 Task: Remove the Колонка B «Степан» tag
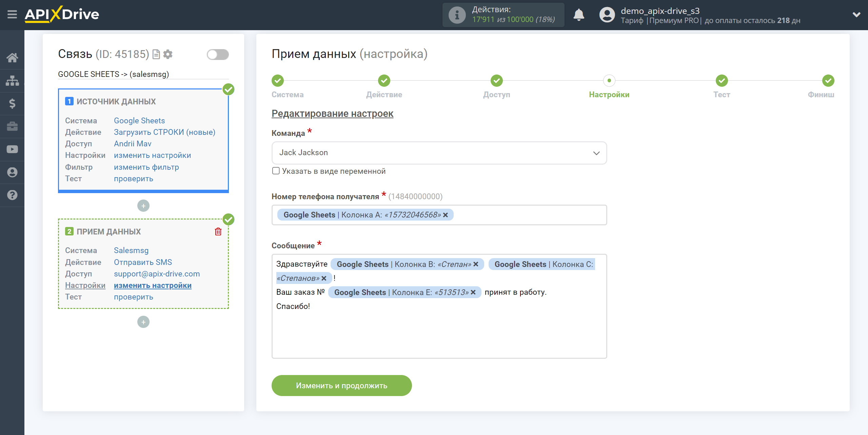pos(476,264)
